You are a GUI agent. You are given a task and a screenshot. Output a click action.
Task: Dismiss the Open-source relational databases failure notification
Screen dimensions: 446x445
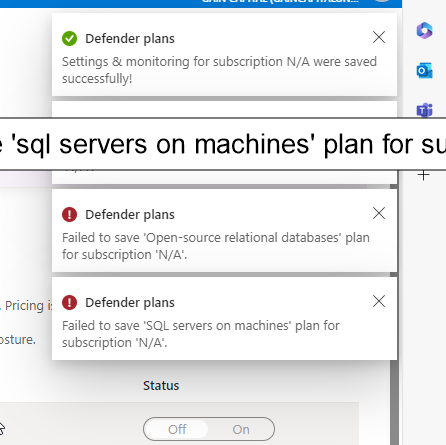coord(379,213)
